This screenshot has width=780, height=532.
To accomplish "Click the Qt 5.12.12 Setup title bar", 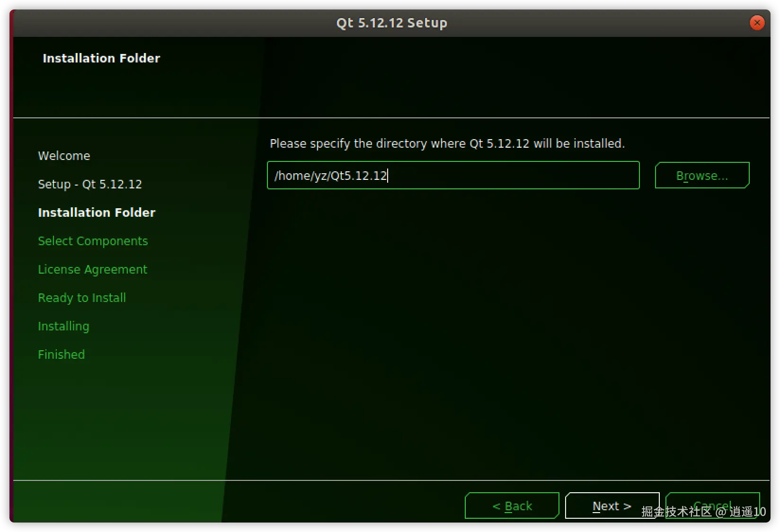I will 391,23.
